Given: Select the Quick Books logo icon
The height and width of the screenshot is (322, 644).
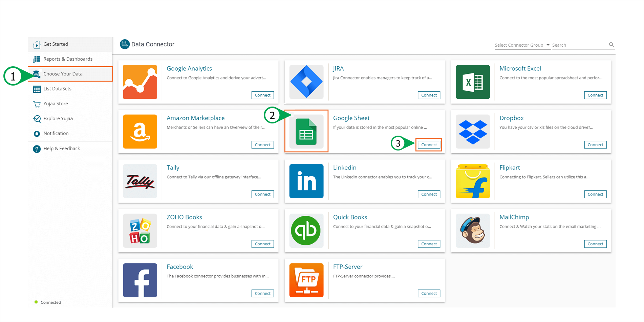Looking at the screenshot, I should tap(306, 231).
